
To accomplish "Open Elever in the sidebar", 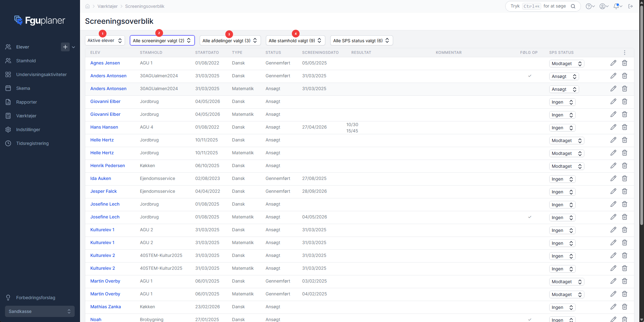I will (22, 47).
